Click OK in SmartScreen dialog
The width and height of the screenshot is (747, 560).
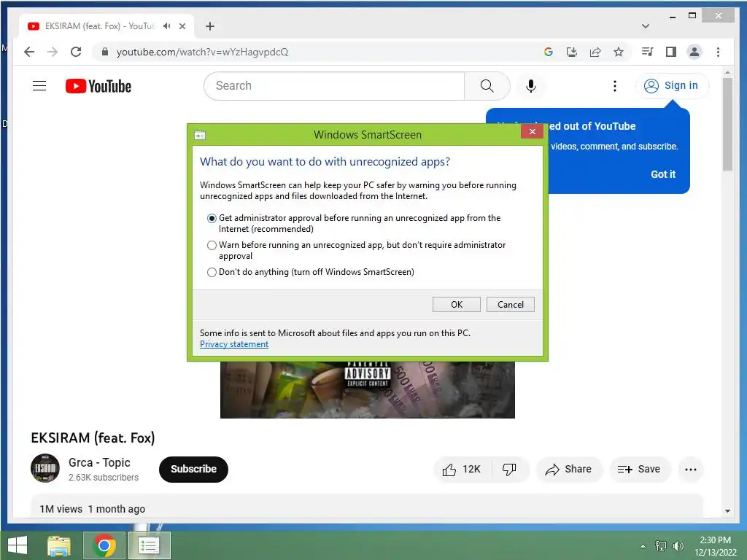[x=457, y=304]
